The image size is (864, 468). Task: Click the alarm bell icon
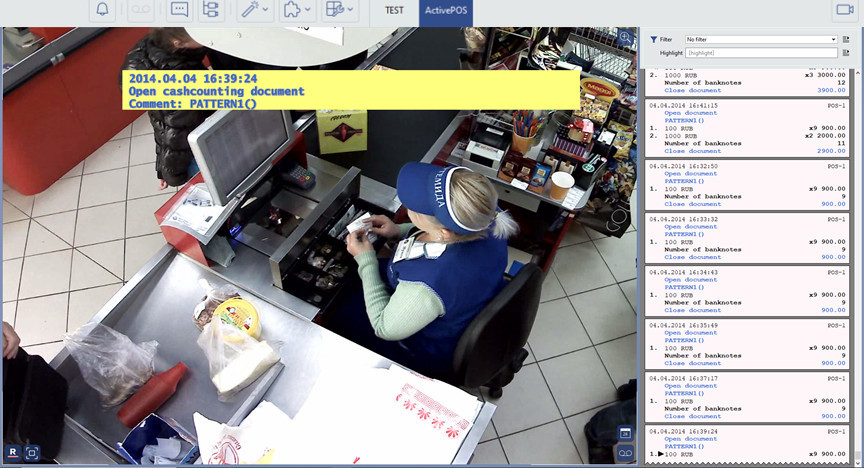tap(103, 10)
